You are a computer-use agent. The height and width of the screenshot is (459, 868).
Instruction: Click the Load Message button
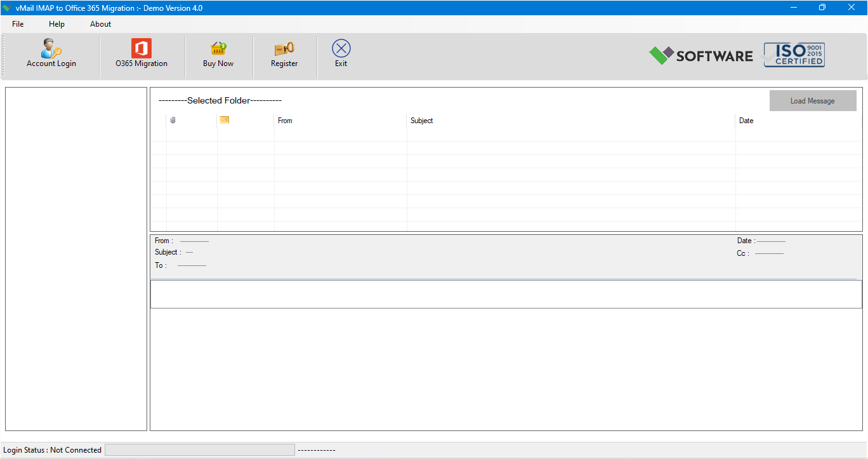(x=813, y=101)
